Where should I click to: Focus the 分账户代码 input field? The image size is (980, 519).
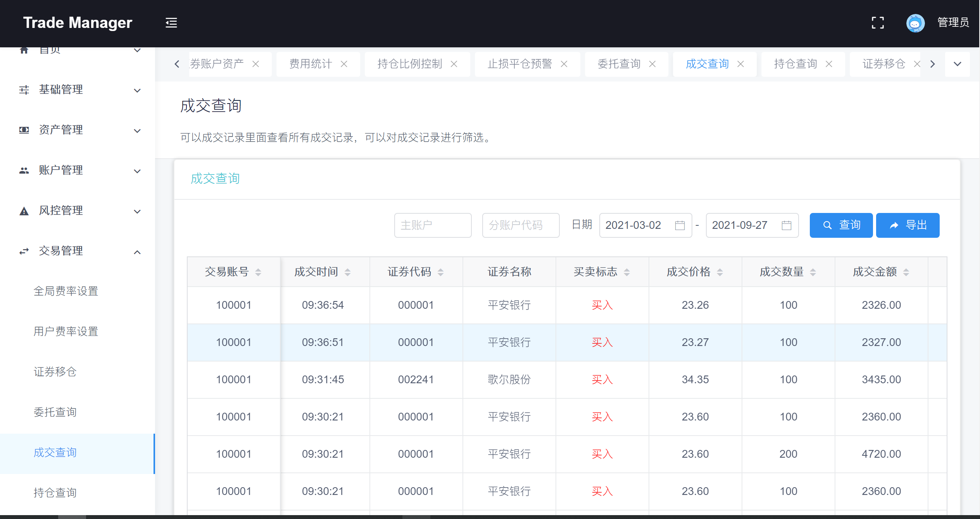[521, 225]
